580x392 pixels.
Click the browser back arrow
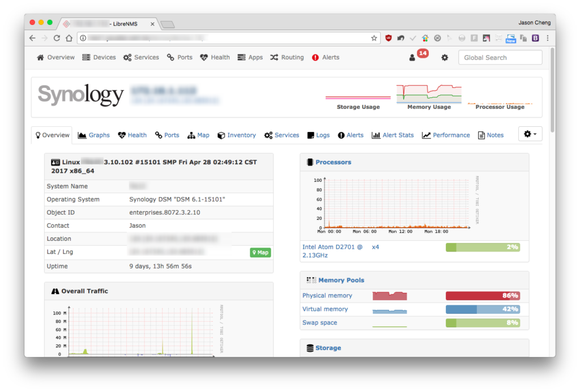(x=32, y=38)
